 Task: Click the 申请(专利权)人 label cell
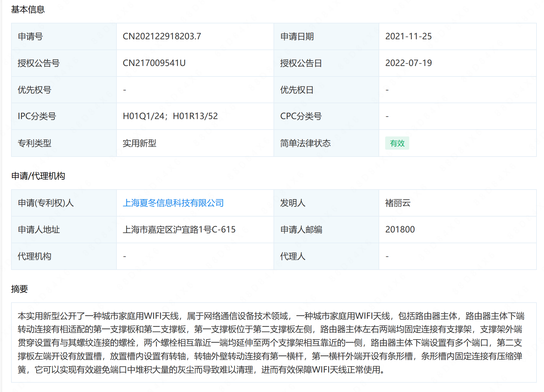point(64,203)
